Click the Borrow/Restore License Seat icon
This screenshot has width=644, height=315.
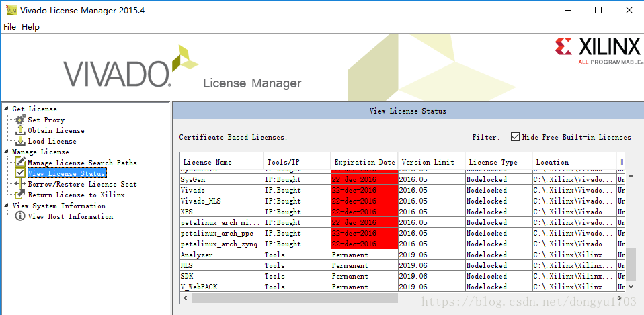(x=21, y=184)
